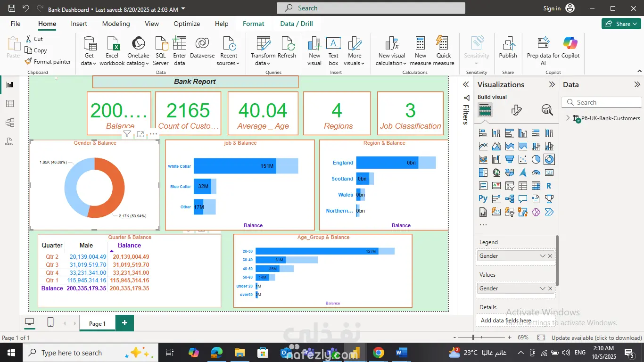Select the Format painter tool

click(47, 62)
